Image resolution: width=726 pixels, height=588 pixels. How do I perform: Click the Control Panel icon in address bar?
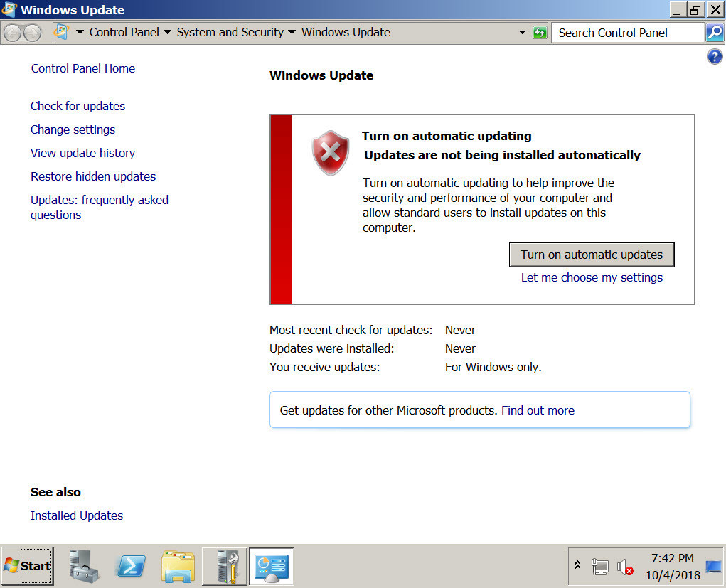[62, 32]
